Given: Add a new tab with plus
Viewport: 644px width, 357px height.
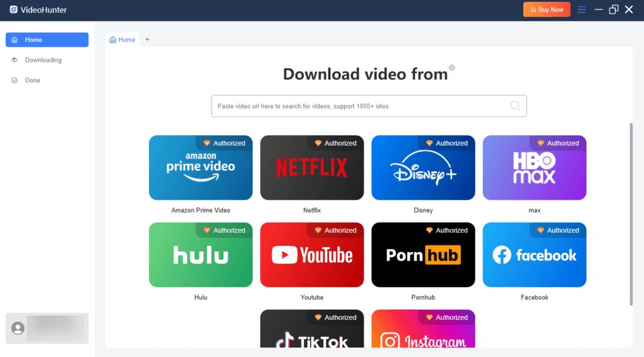Looking at the screenshot, I should [x=148, y=39].
